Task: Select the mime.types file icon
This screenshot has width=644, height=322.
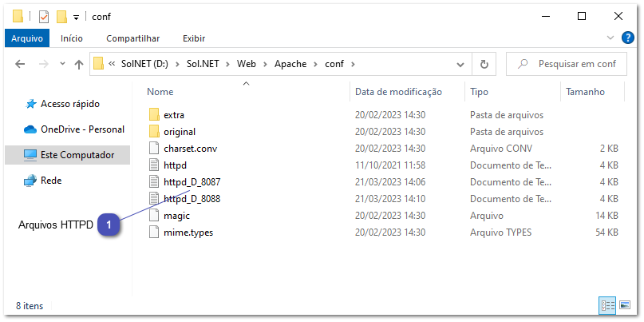Action: click(154, 233)
